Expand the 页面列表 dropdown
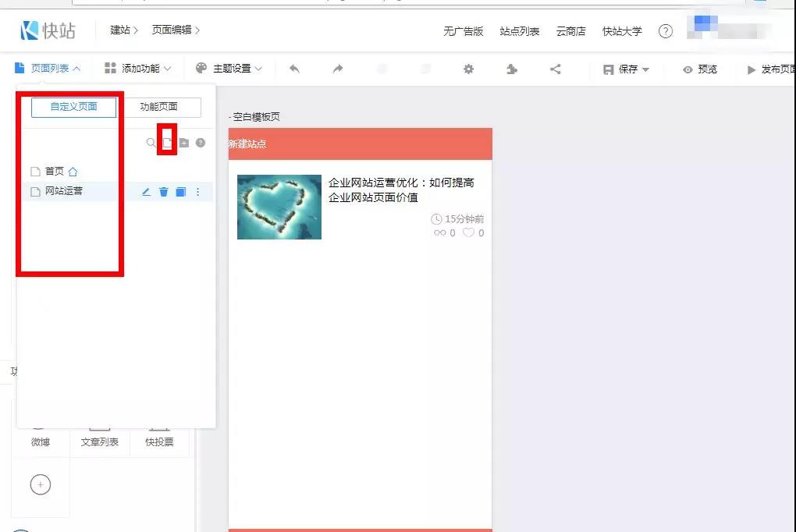 [x=50, y=69]
